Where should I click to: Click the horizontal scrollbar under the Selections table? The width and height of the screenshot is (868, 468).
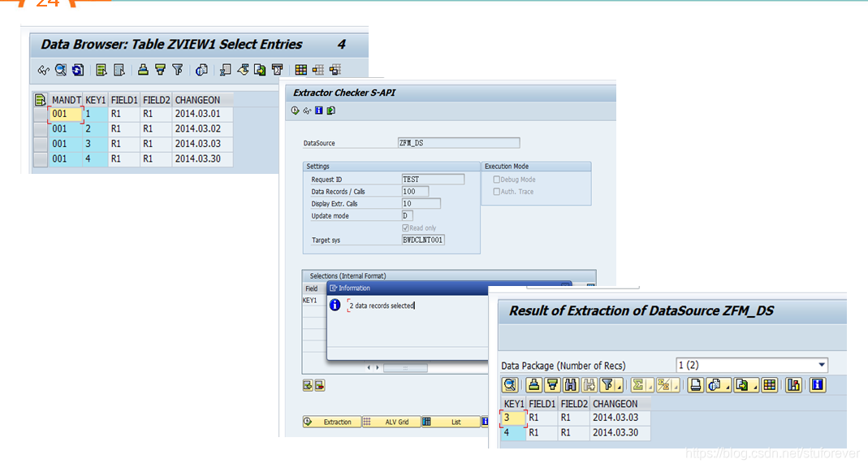[x=405, y=367]
